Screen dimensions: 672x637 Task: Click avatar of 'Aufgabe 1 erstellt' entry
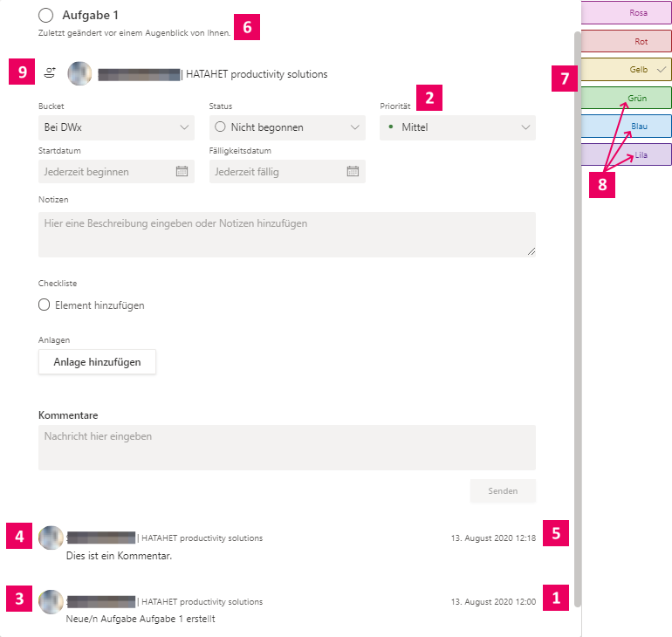(51, 601)
